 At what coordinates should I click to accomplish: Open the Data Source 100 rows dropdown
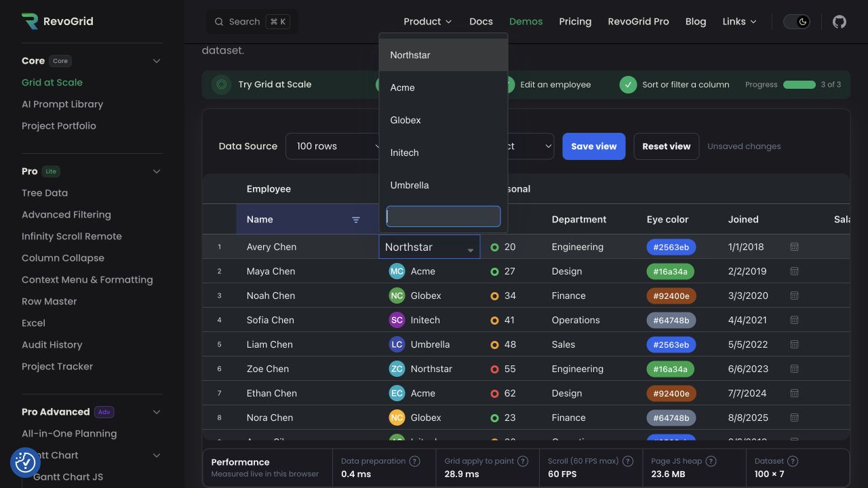336,146
